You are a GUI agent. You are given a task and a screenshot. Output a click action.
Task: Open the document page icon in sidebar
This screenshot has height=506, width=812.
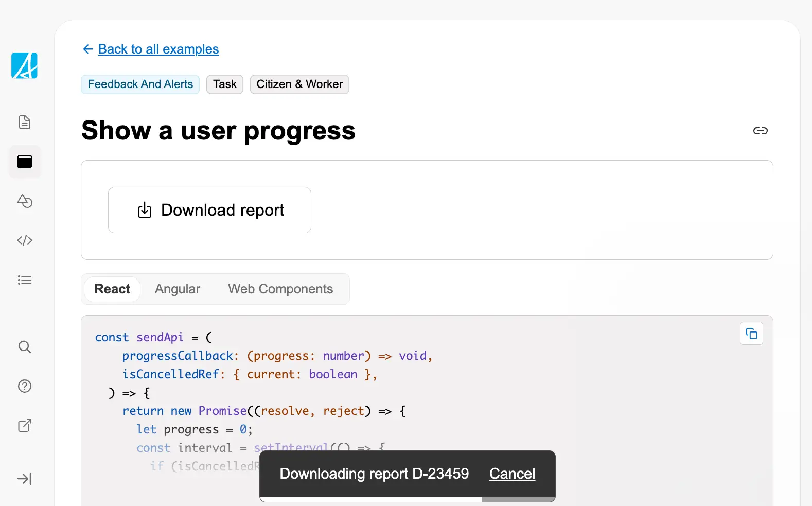(24, 122)
